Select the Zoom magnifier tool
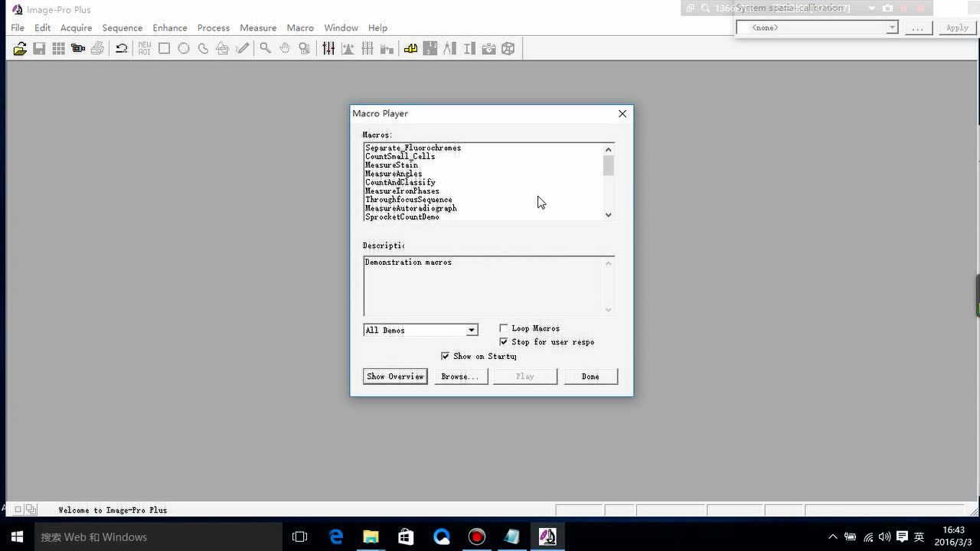Viewport: 980px width, 551px height. tap(265, 49)
